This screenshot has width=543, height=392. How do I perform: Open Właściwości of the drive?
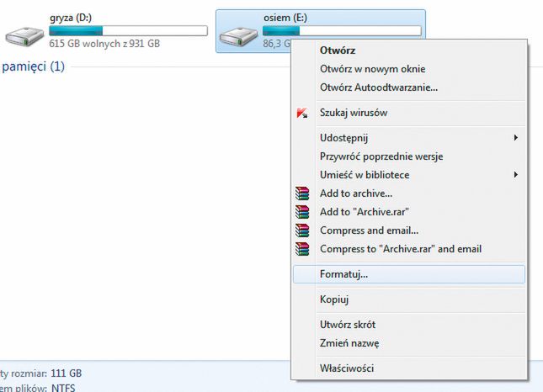[x=409, y=368]
